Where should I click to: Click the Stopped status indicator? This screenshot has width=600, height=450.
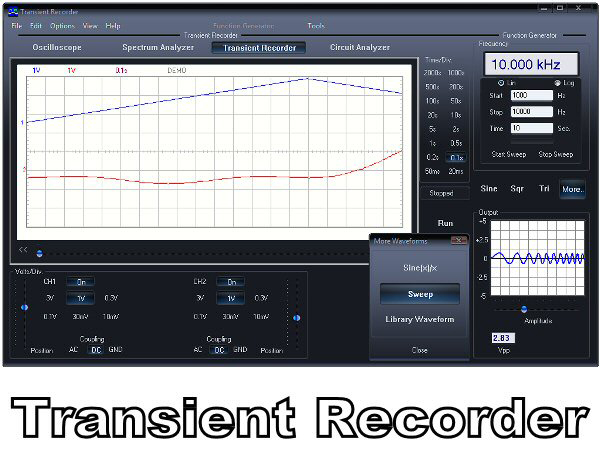point(445,193)
